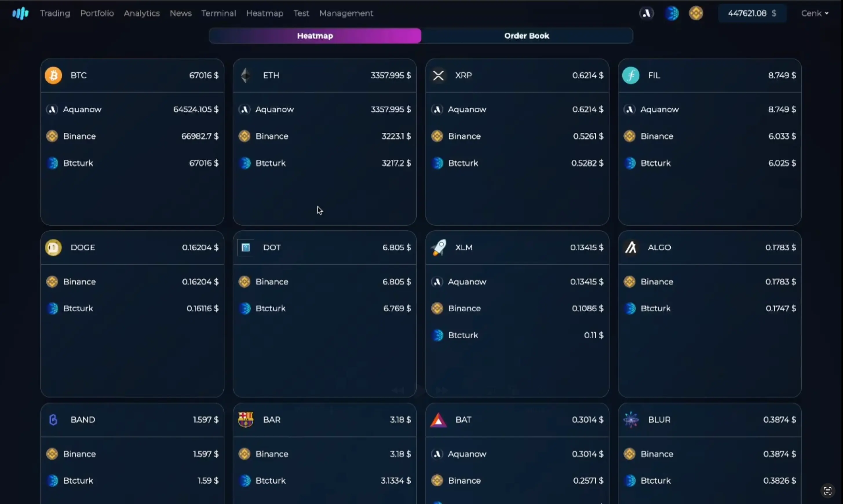Click the app logo in the top bar
The height and width of the screenshot is (504, 843).
tap(20, 13)
